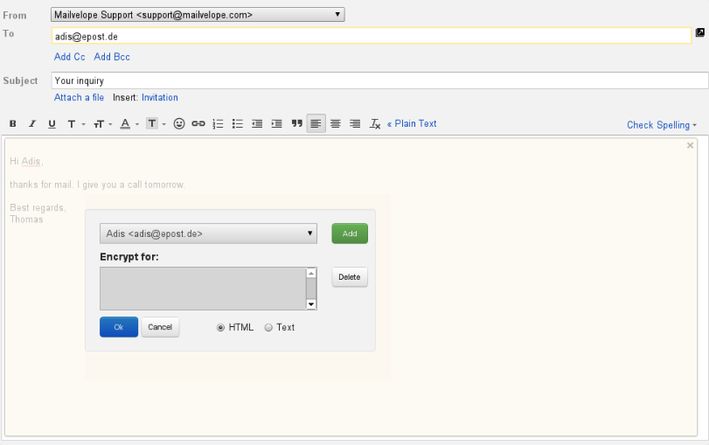Image resolution: width=709 pixels, height=445 pixels.
Task: Confirm encryption with Ok button
Action: [118, 327]
